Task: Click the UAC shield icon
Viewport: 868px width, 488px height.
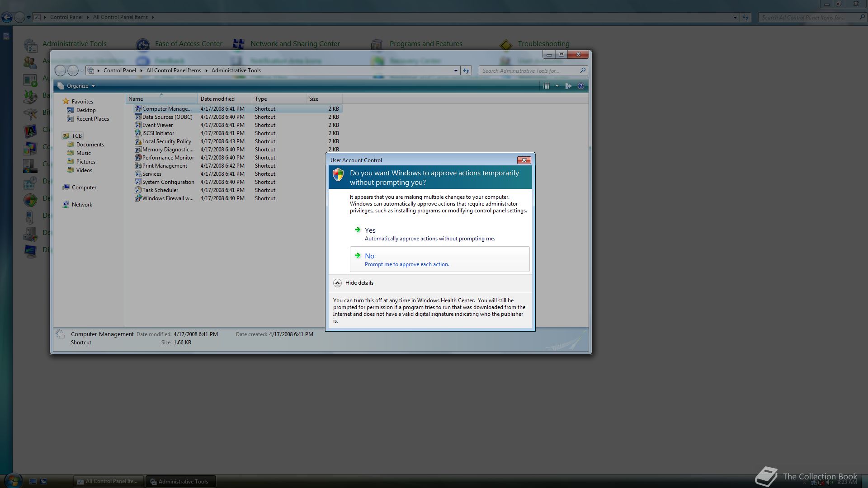Action: click(x=338, y=175)
